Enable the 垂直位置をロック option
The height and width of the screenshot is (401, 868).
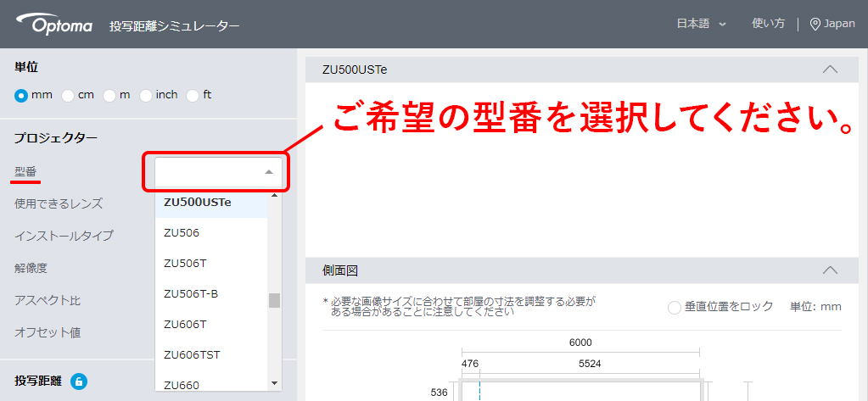(675, 307)
